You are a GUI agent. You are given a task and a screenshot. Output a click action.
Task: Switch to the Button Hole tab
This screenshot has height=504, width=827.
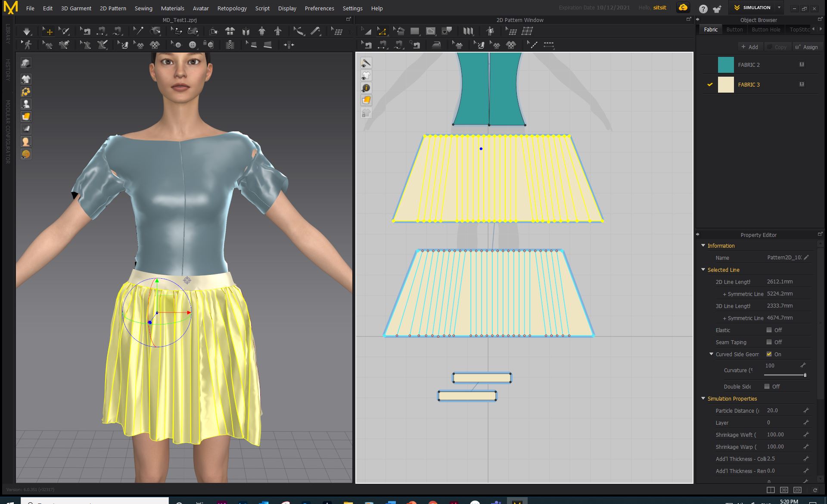coord(766,29)
